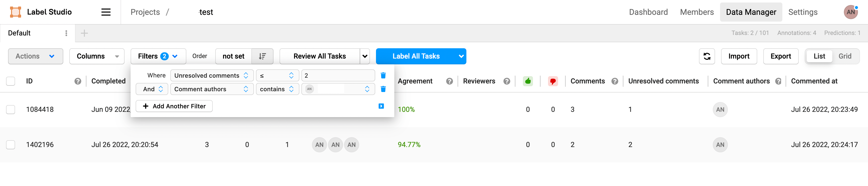Click the green thumbs-up column icon
868x186 pixels.
(x=528, y=81)
